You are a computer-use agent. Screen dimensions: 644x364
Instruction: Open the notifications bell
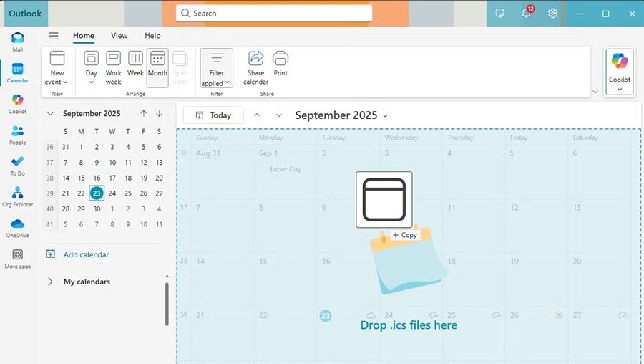tap(526, 14)
